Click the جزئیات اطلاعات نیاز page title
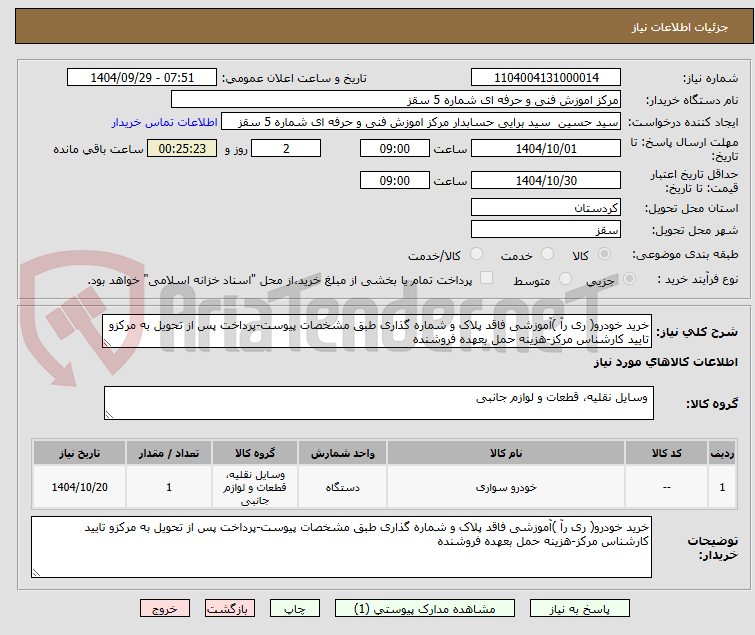This screenshot has height=635, width=755. (x=679, y=27)
